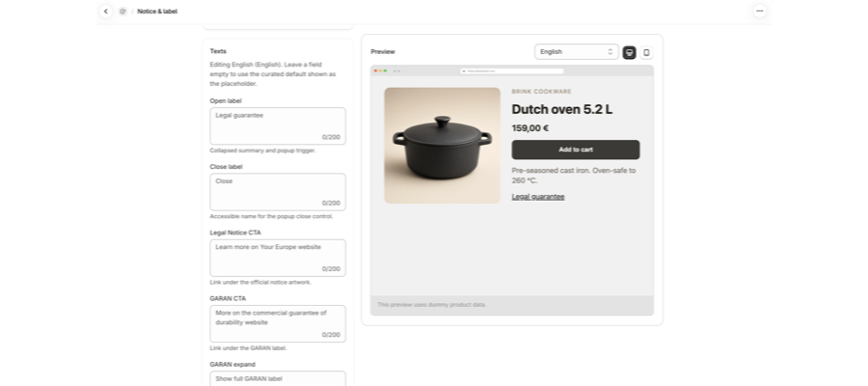Click the Notice & label breadcrumb title
Image resolution: width=868 pixels, height=386 pixels.
[158, 11]
